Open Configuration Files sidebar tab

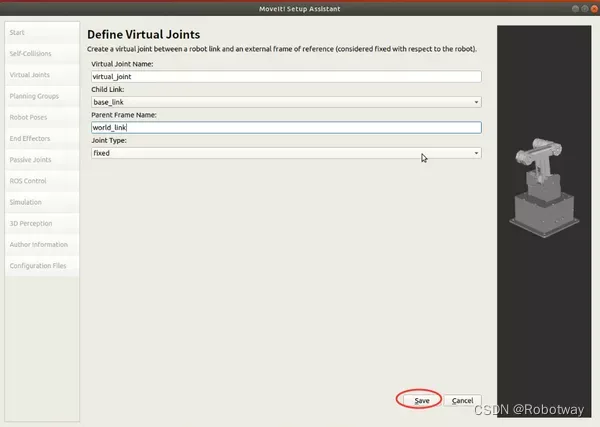[x=42, y=266]
